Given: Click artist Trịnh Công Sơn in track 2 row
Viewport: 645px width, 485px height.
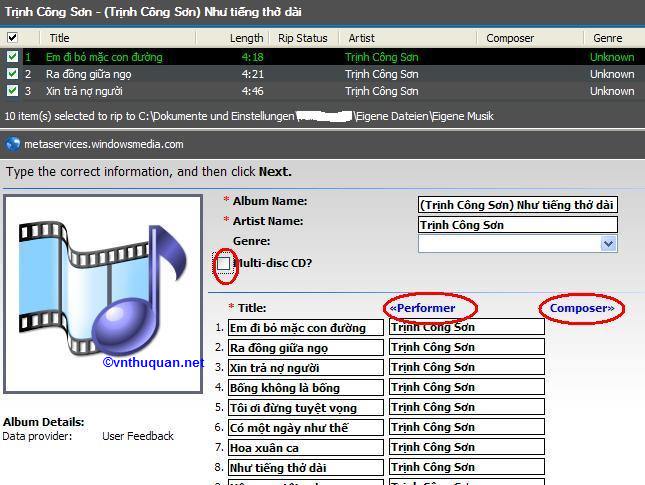Looking at the screenshot, I should point(382,74).
